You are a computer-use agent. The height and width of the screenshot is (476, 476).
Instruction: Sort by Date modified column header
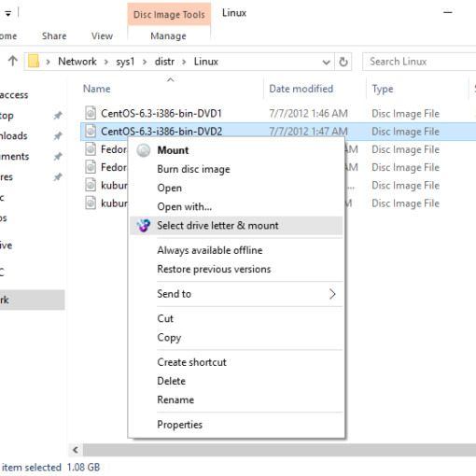tap(301, 89)
